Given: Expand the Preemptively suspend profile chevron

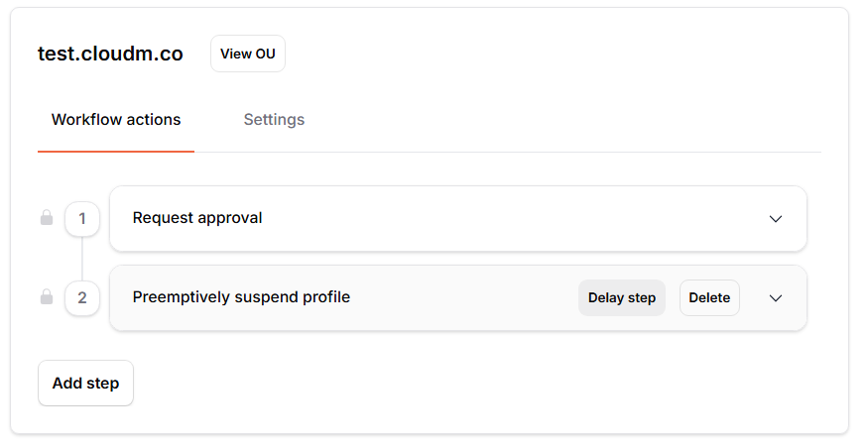Looking at the screenshot, I should (776, 298).
